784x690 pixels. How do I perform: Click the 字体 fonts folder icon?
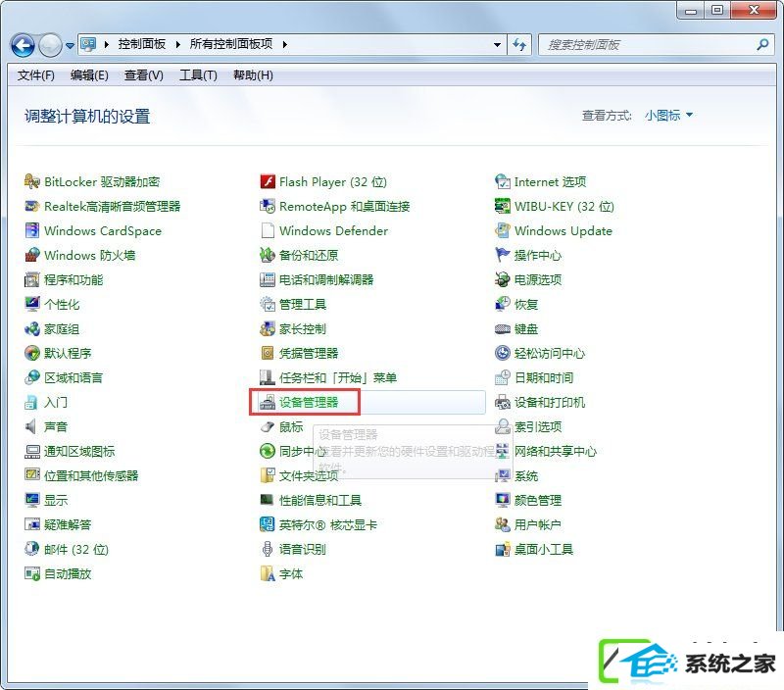tap(268, 573)
